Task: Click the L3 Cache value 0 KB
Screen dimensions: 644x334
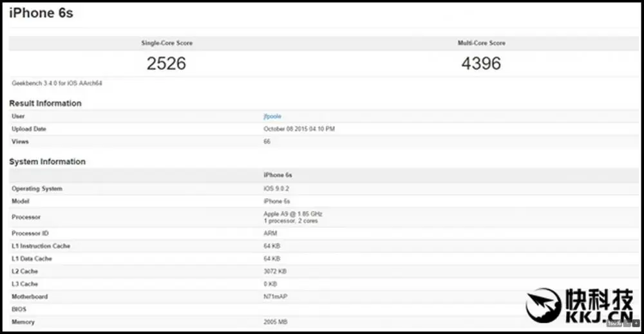Action: [x=270, y=284]
